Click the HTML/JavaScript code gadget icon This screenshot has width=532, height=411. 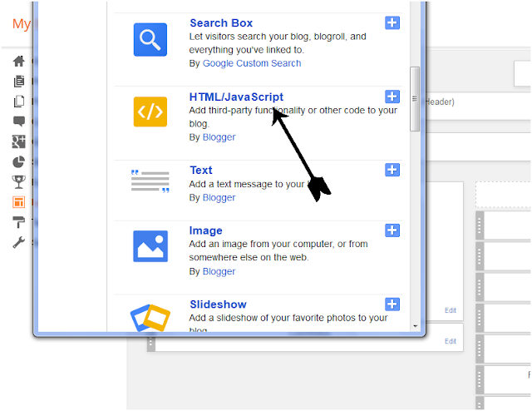coord(150,111)
